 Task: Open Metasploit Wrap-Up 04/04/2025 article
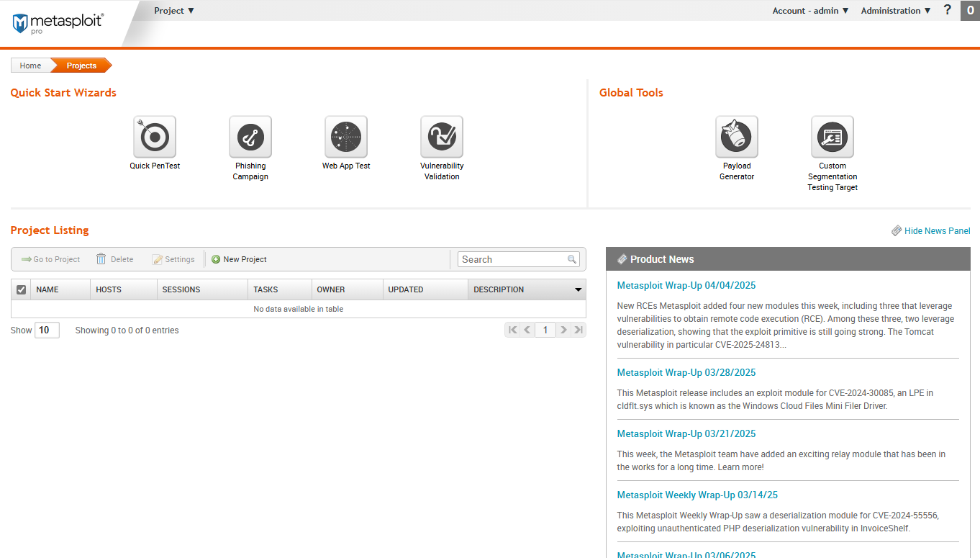click(686, 286)
